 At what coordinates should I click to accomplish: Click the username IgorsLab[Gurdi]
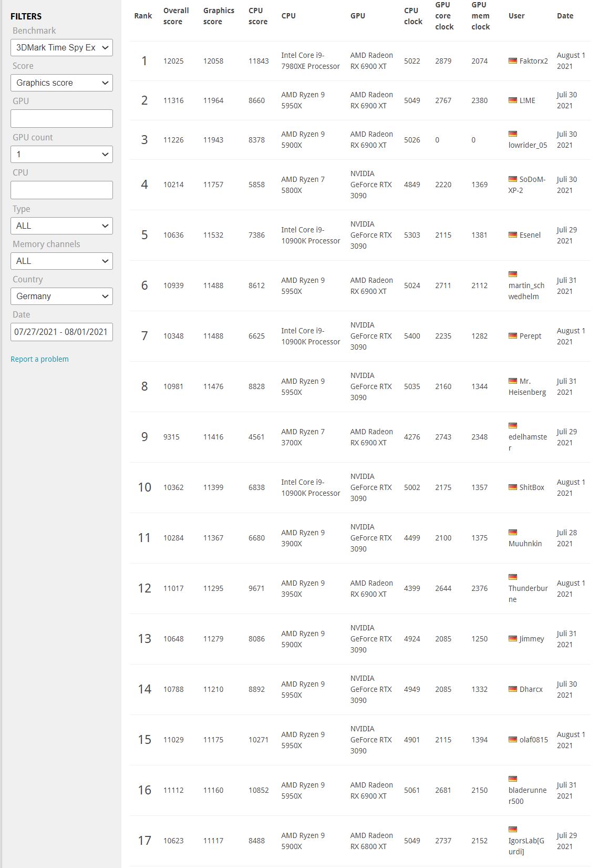[526, 846]
